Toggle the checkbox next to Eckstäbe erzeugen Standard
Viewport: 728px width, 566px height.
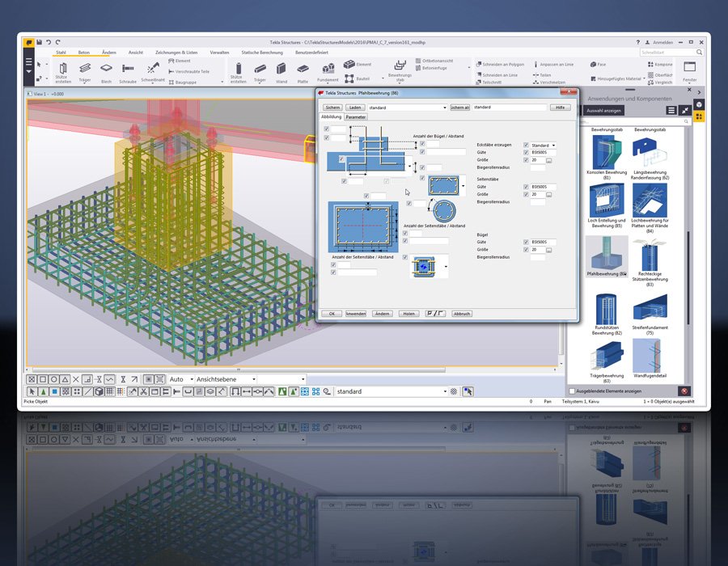pyautogui.click(x=526, y=146)
